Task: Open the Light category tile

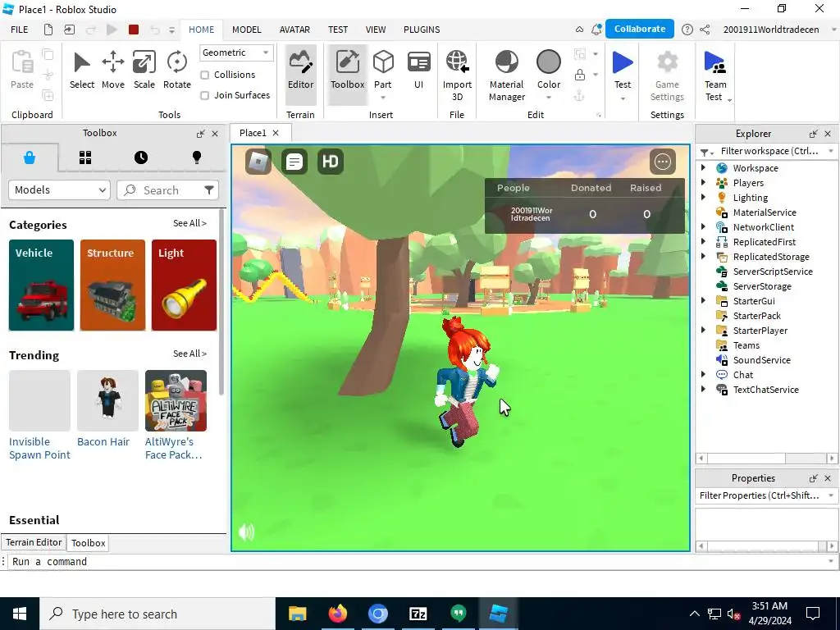Action: (x=185, y=285)
